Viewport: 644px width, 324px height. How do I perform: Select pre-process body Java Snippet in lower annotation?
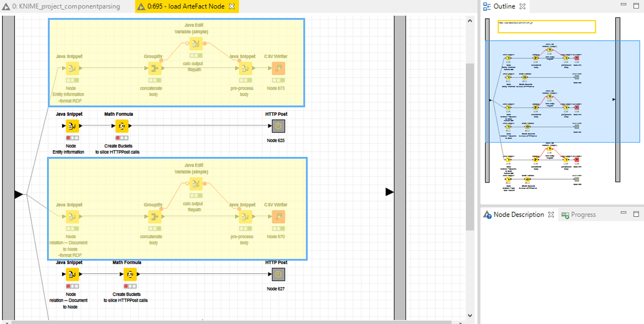click(x=245, y=217)
